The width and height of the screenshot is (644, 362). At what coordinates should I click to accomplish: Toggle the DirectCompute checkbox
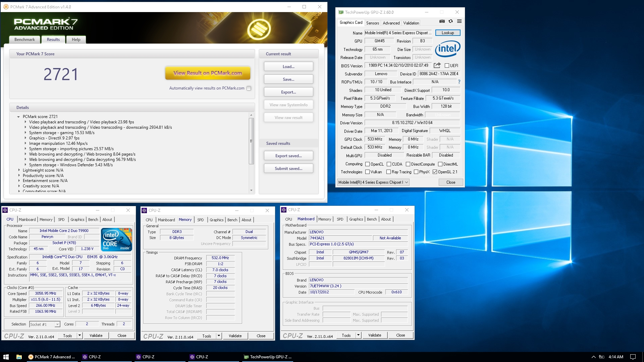click(x=408, y=164)
